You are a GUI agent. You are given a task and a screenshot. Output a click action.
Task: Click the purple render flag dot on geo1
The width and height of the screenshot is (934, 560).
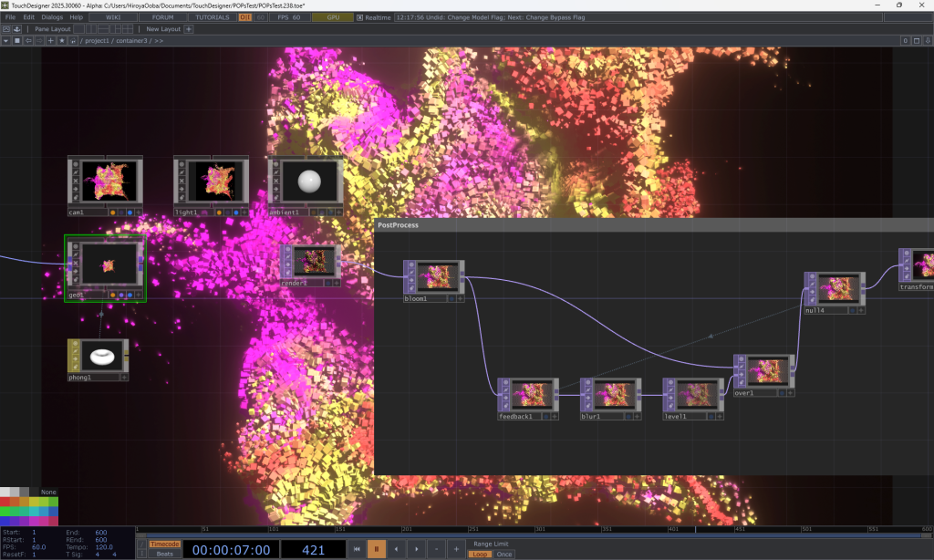point(121,295)
